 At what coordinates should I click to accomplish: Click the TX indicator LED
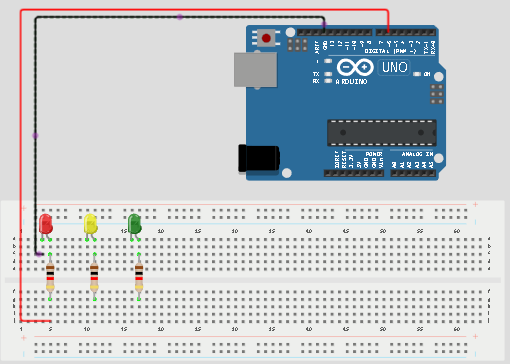pos(328,74)
